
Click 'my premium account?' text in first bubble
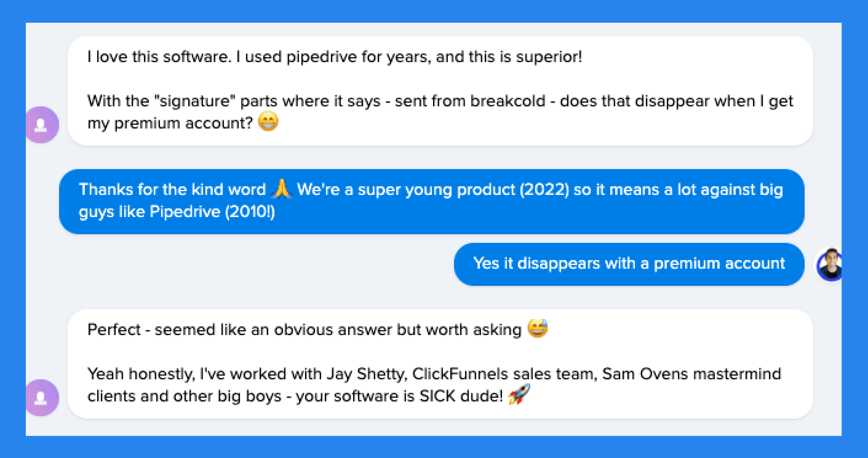[x=170, y=124]
